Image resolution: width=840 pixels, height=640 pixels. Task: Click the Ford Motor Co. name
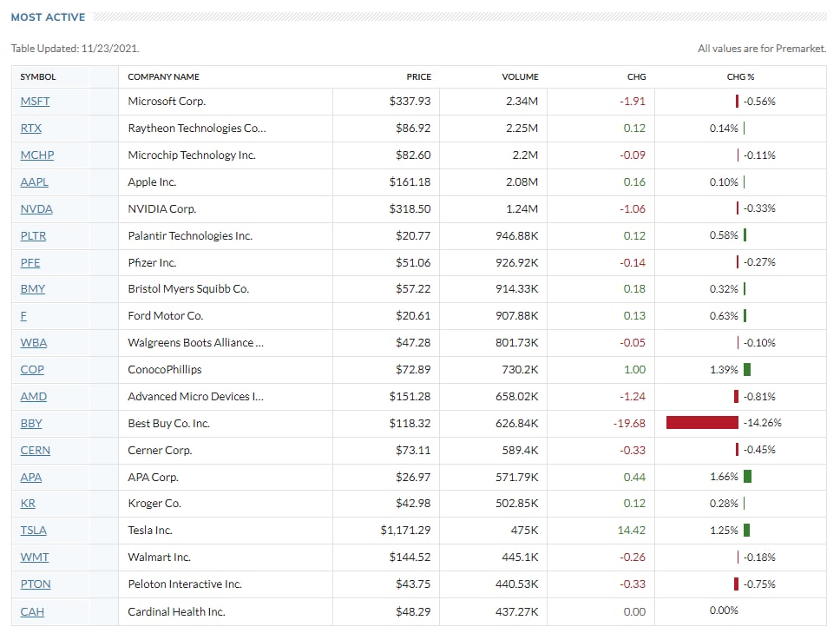pos(165,316)
